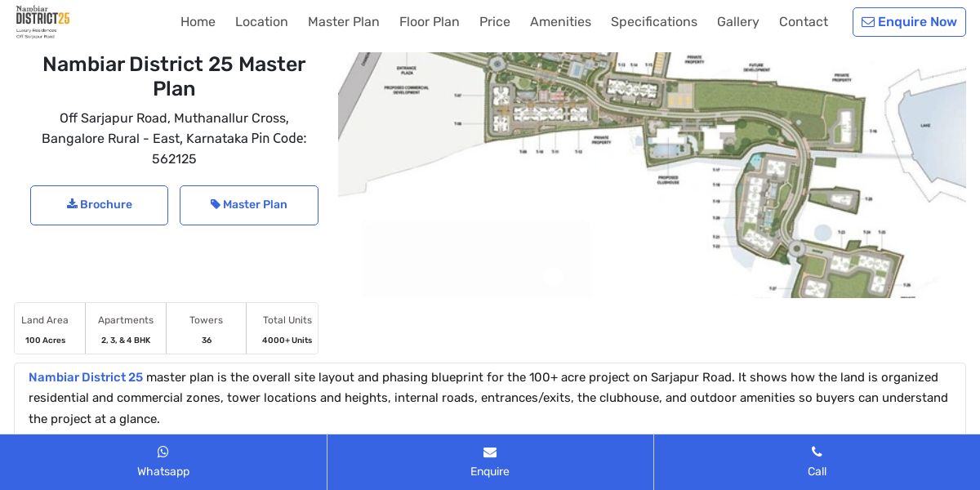
Task: Select the Apartments 2, 3, & 4 BHK cell
Action: (126, 328)
